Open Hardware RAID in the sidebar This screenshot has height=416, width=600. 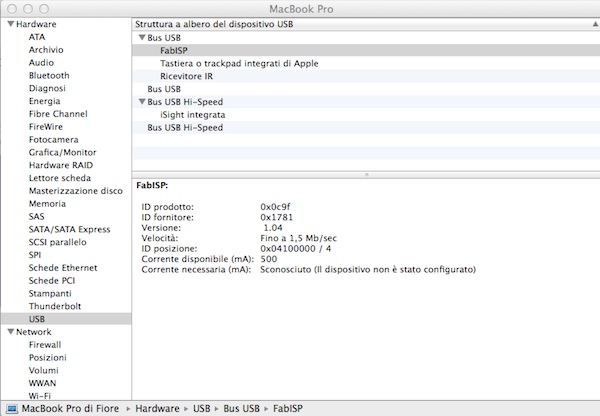tap(61, 165)
